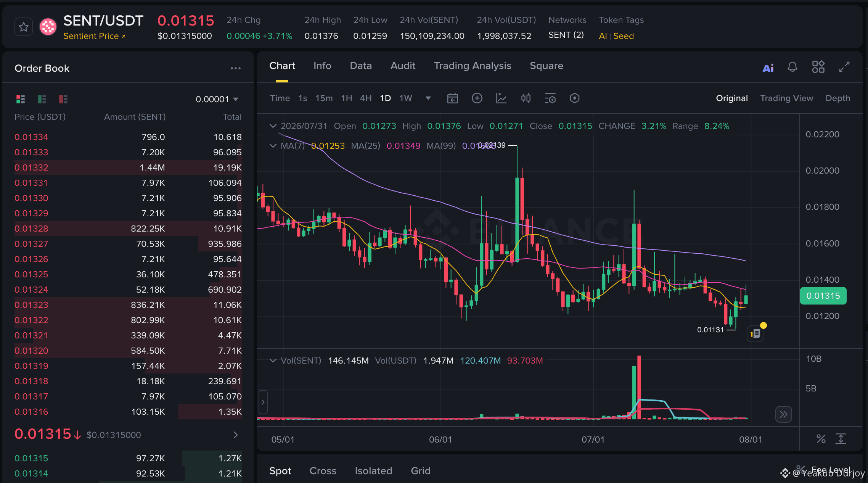
Task: Open technical indicators line chart icon
Action: (x=501, y=98)
